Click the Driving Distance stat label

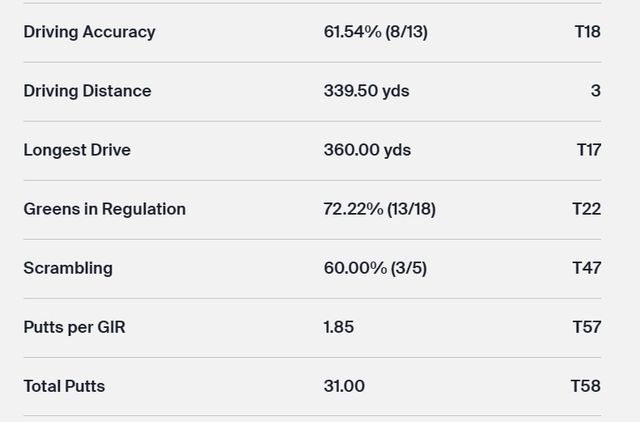click(87, 91)
